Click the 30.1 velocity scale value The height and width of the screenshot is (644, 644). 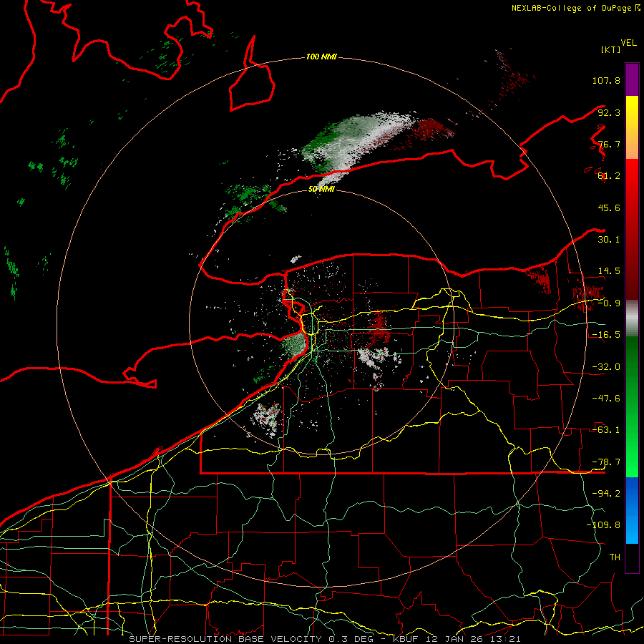tap(609, 240)
